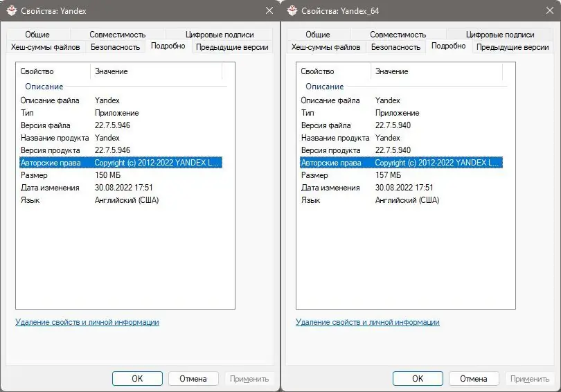Click OK in the Yandex properties window

(x=137, y=378)
